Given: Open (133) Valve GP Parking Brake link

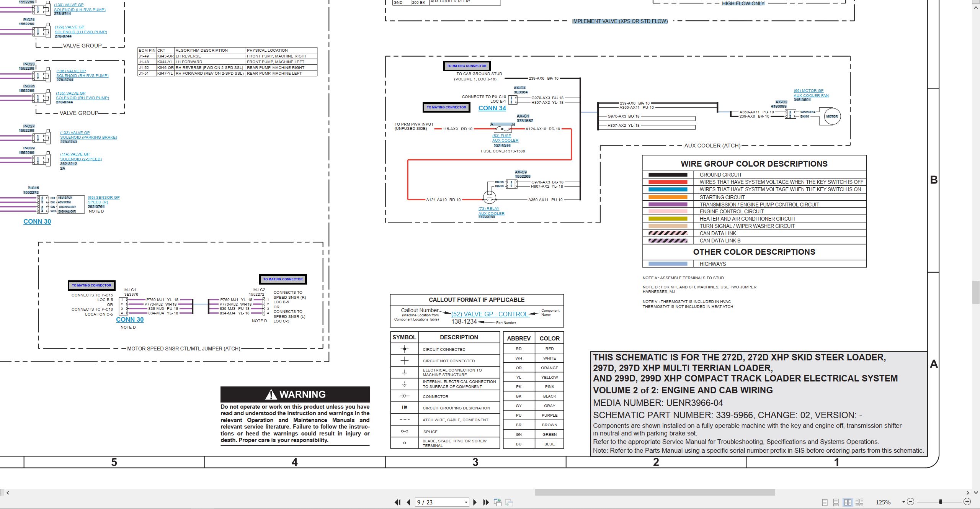Looking at the screenshot, I should [x=88, y=135].
